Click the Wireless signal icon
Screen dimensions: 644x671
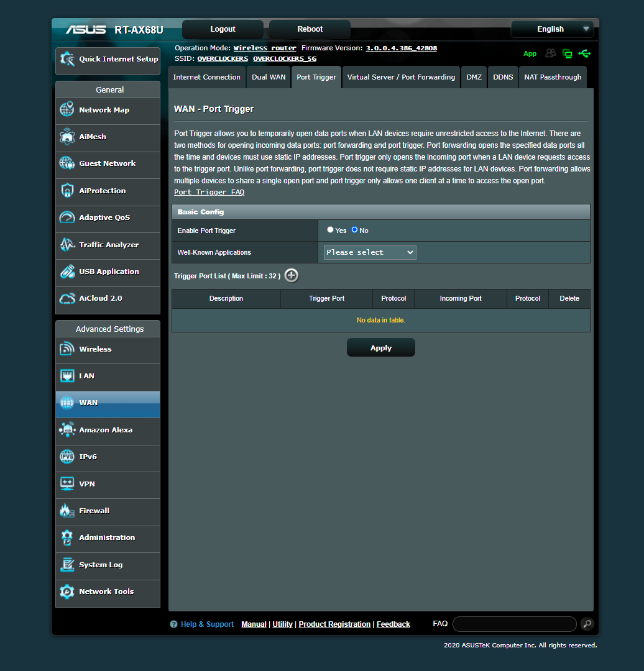click(67, 349)
